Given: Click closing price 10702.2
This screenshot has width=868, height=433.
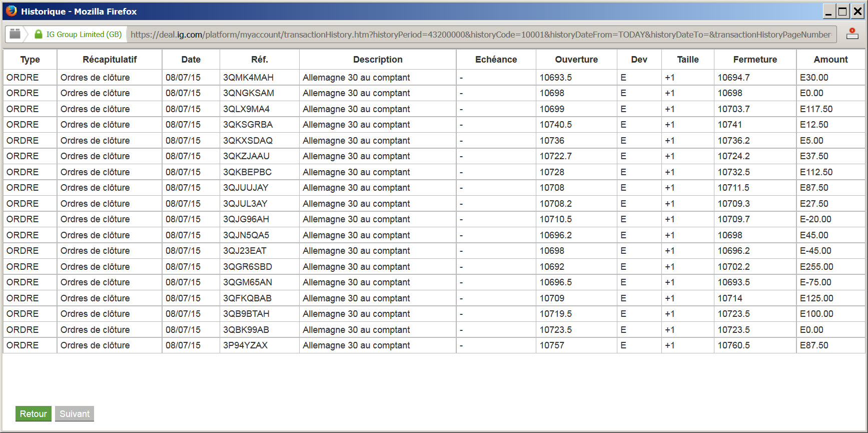Looking at the screenshot, I should (734, 267).
